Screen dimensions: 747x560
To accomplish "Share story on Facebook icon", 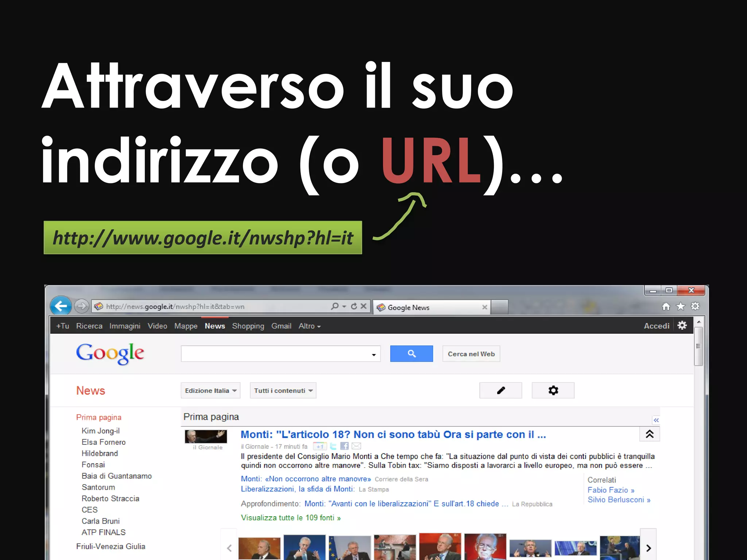I will click(344, 446).
